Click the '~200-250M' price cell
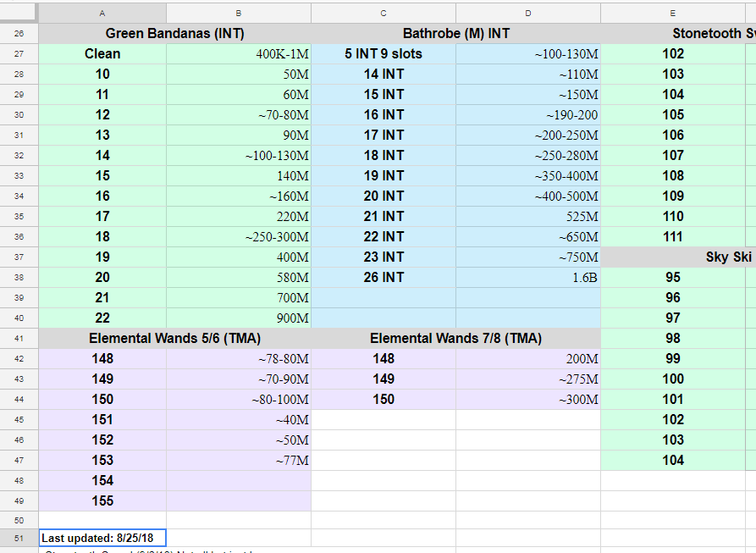 point(528,135)
